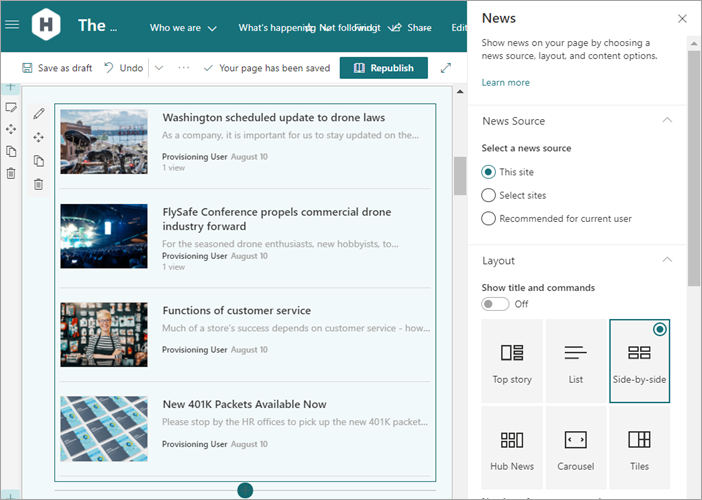The width and height of the screenshot is (702, 500).
Task: Click the 401K packets article thumbnail
Action: 104,428
